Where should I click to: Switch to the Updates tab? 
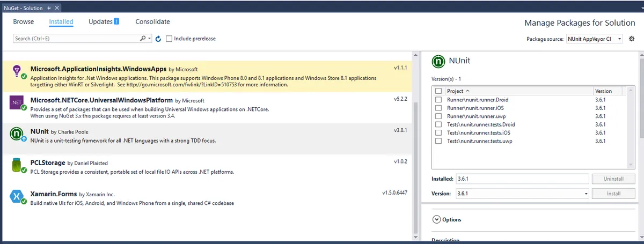pyautogui.click(x=100, y=21)
